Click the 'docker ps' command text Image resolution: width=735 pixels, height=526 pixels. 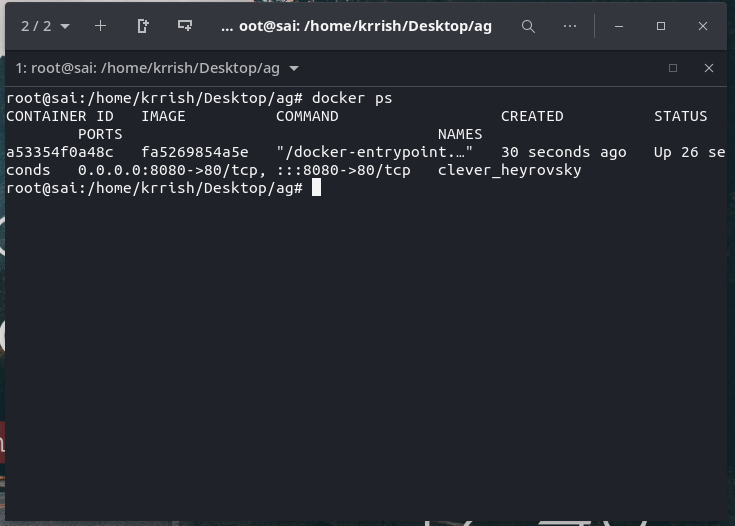352,98
